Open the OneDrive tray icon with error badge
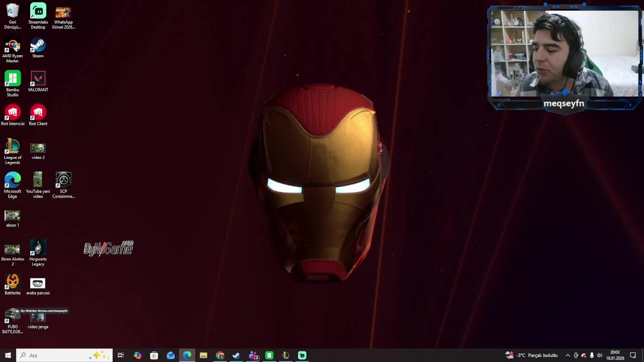 point(584,355)
